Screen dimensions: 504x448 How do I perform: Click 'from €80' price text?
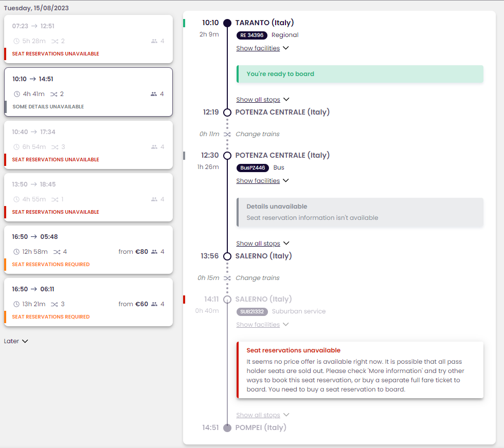133,252
